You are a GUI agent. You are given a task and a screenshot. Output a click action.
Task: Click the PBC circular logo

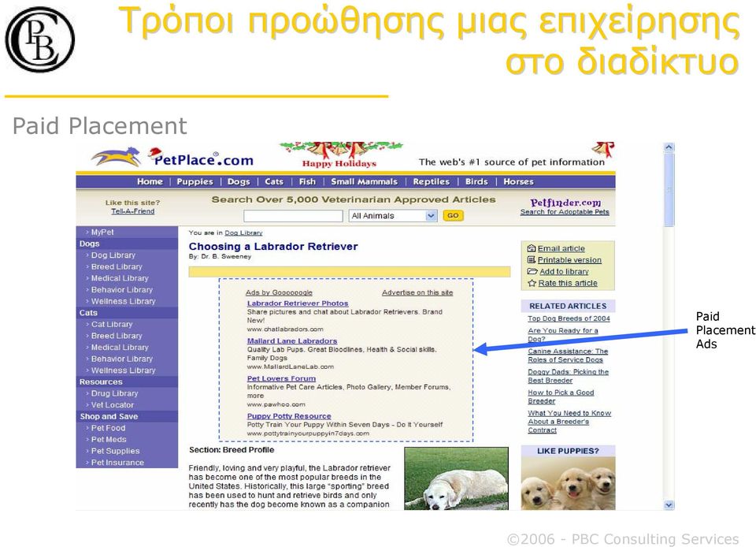(x=40, y=39)
